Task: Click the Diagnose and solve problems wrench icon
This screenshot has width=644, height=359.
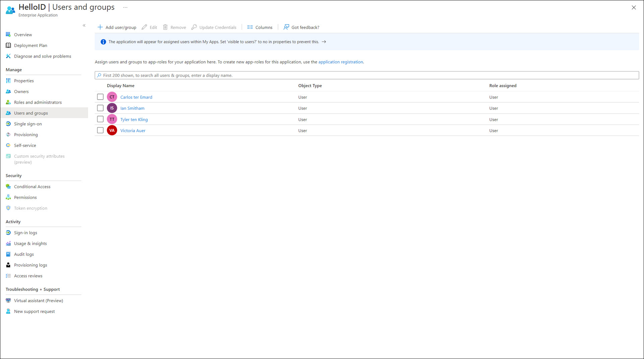Action: point(8,56)
